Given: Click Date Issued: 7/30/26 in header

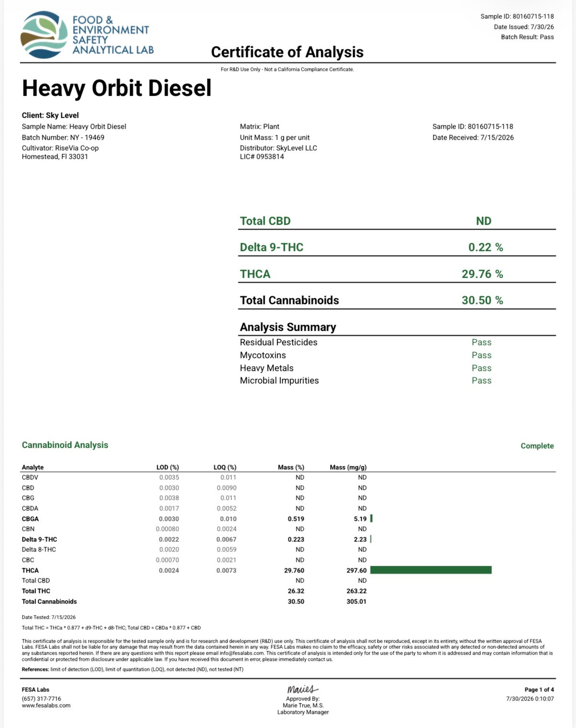Looking at the screenshot, I should pyautogui.click(x=524, y=27).
